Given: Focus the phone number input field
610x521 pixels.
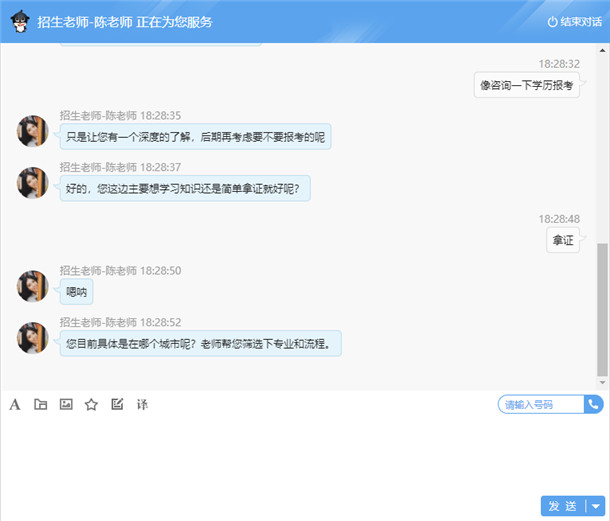Looking at the screenshot, I should click(541, 405).
